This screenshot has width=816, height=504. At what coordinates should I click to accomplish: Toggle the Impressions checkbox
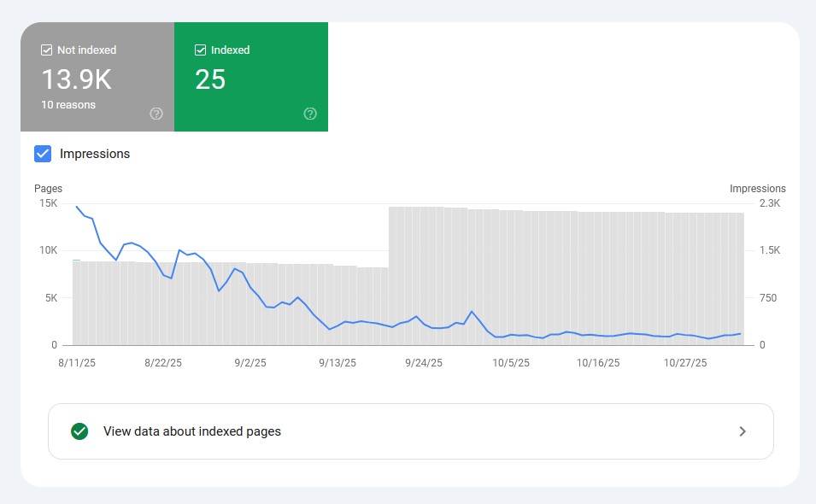pyautogui.click(x=43, y=154)
